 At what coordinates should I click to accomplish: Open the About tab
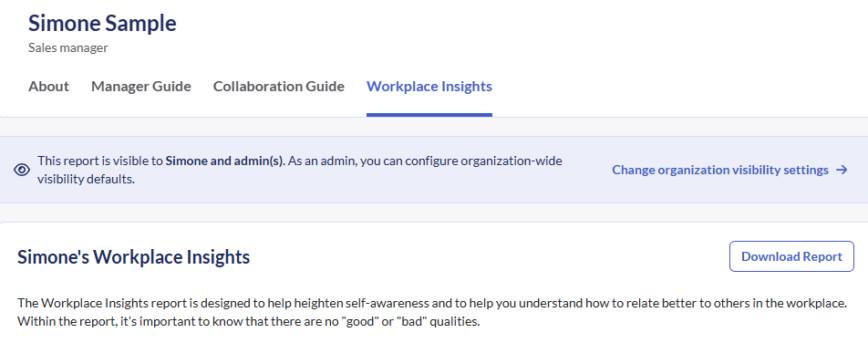(x=48, y=87)
